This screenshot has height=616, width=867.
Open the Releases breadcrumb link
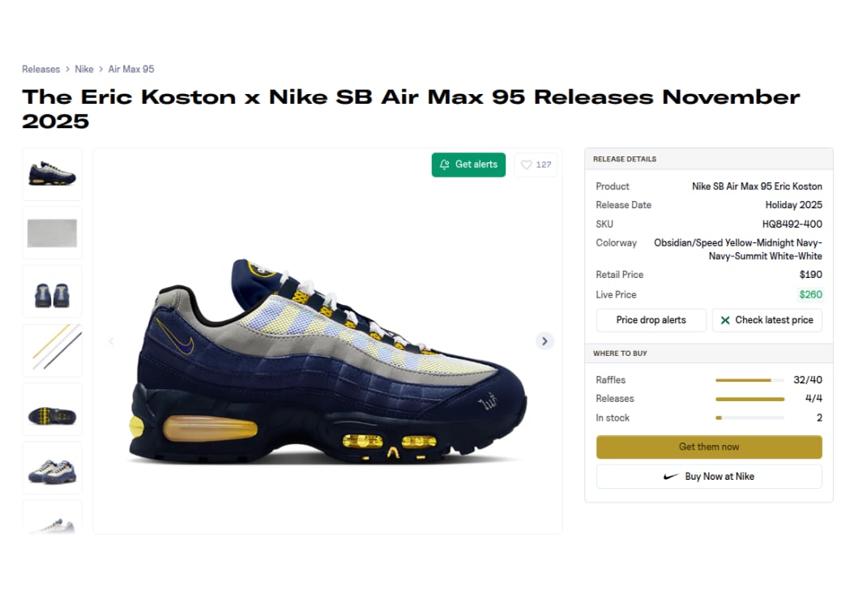[41, 69]
